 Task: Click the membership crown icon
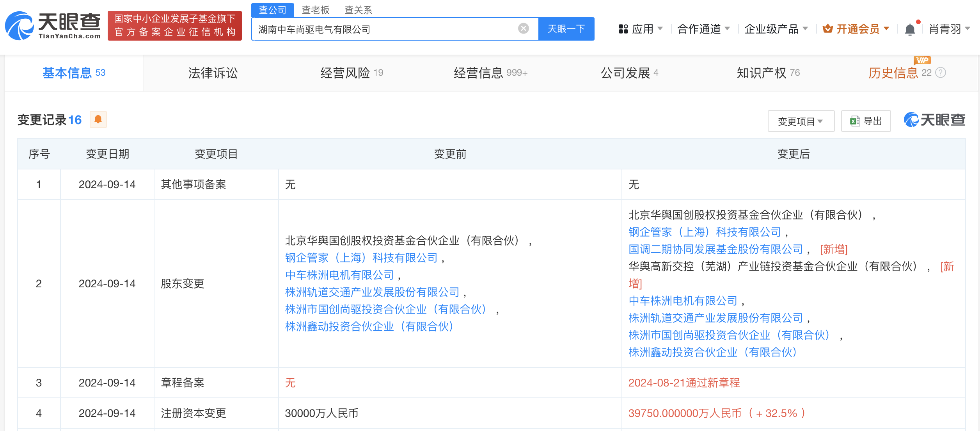[827, 29]
